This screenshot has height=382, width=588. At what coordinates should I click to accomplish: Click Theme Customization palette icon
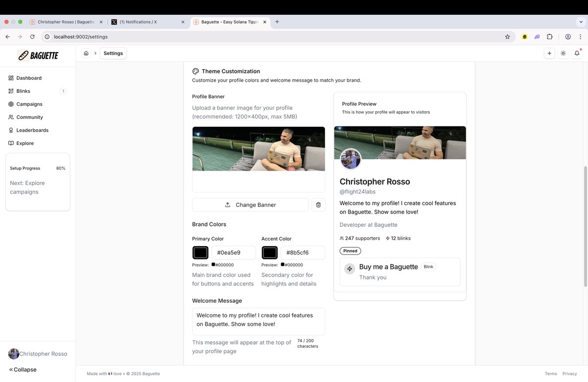tap(196, 71)
